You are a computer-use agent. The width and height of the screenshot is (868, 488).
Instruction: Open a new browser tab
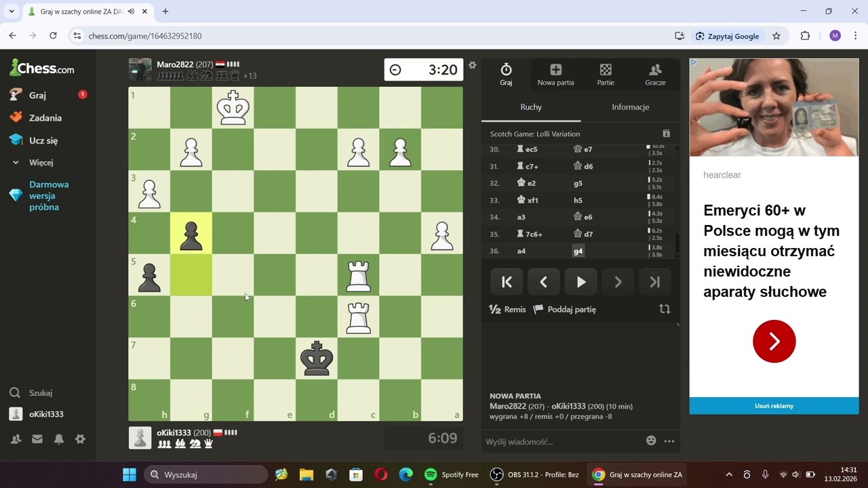(165, 12)
